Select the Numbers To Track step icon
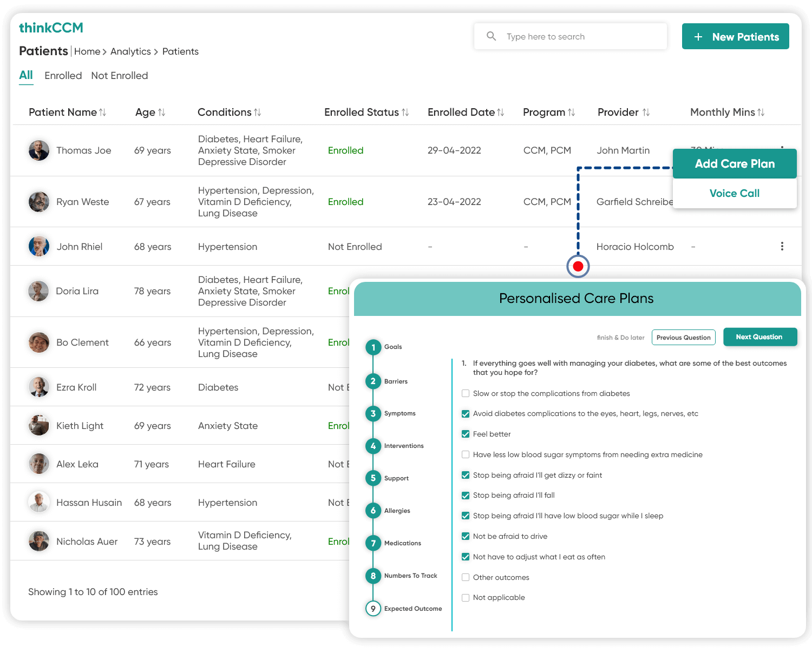Image resolution: width=812 pixels, height=660 pixels. click(x=373, y=576)
